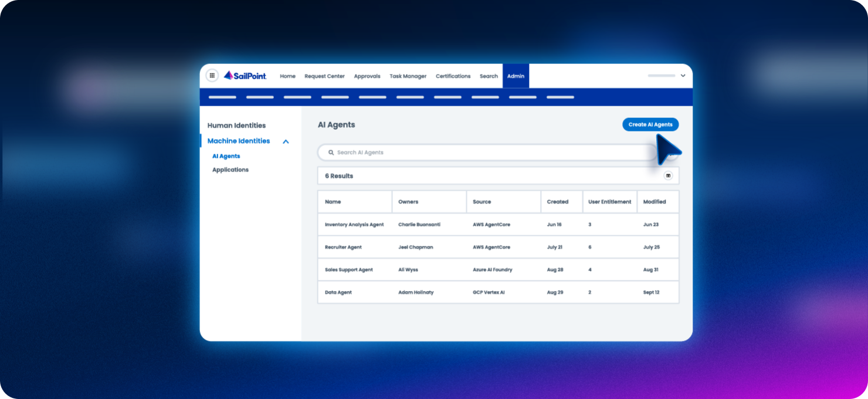Click the July 21 created date
The height and width of the screenshot is (399, 868).
click(555, 247)
